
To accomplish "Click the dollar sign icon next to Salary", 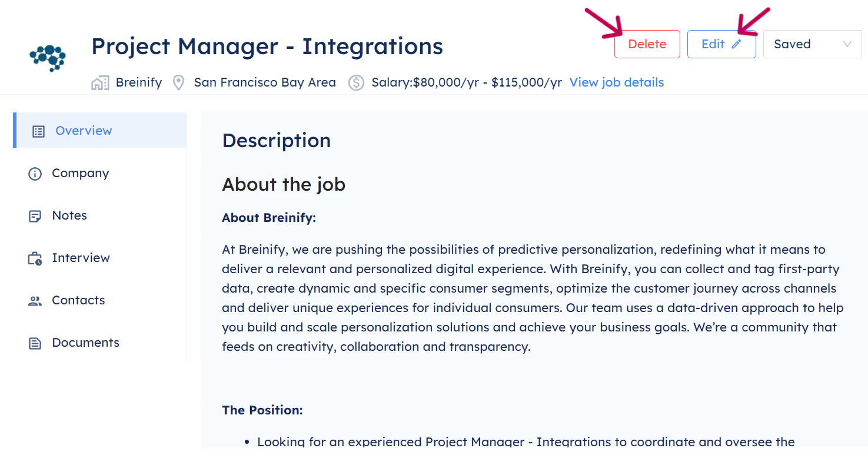I will [x=356, y=83].
